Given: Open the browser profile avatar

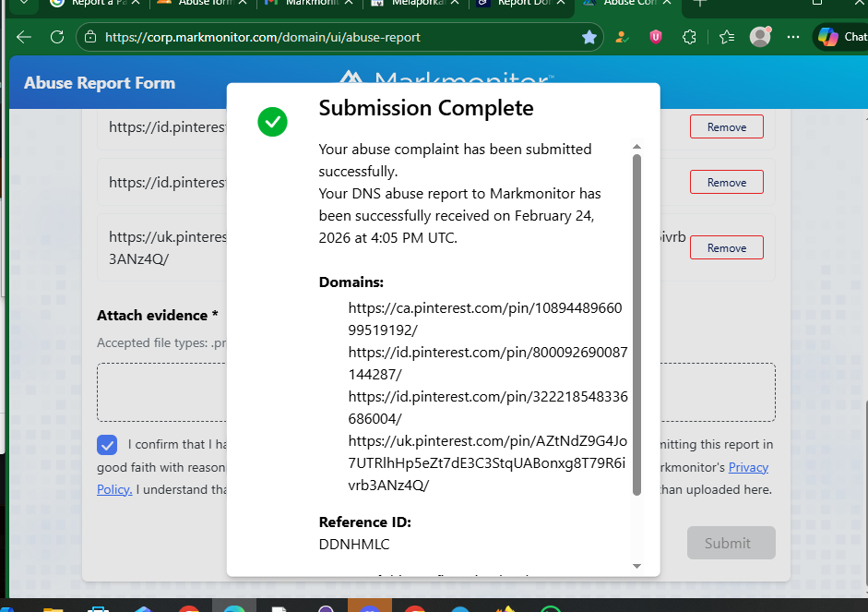Looking at the screenshot, I should tap(760, 37).
